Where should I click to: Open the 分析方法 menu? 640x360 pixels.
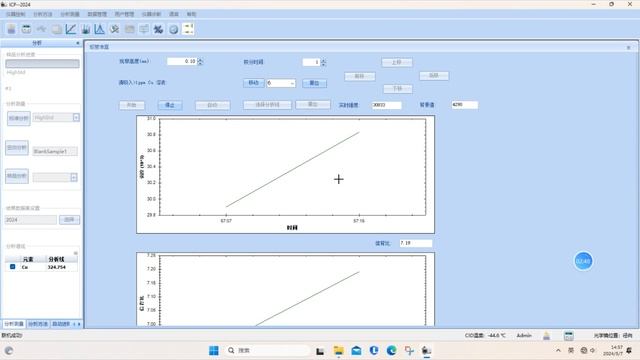(43, 14)
